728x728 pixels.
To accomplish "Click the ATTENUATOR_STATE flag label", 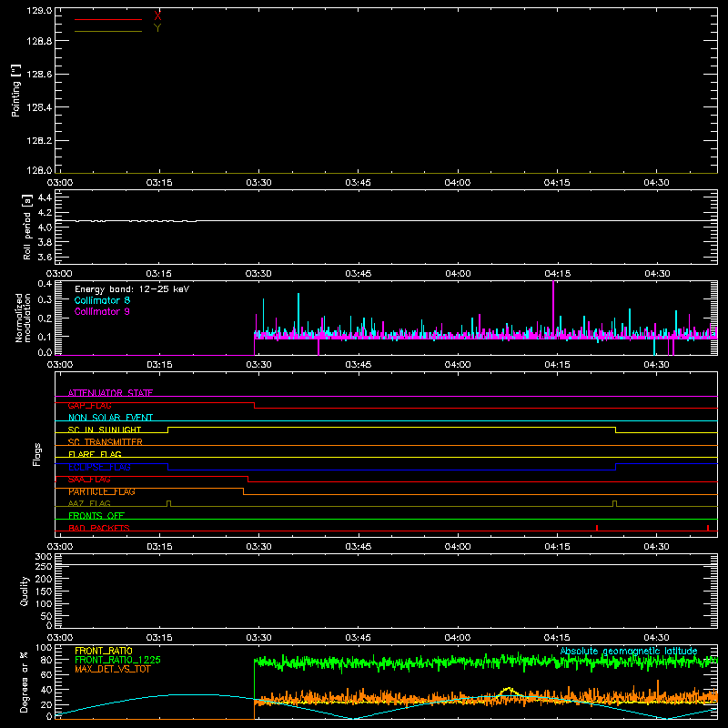I will point(110,393).
